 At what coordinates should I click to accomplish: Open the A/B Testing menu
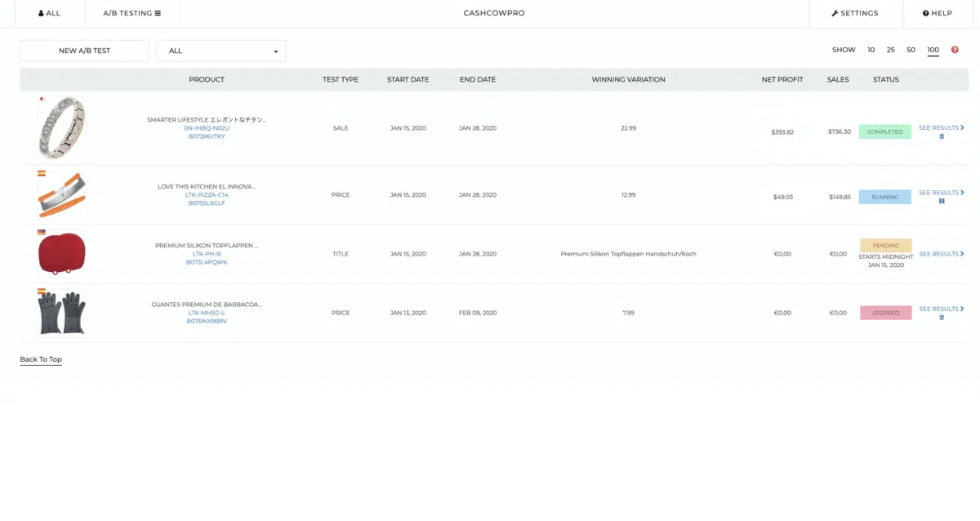click(131, 14)
